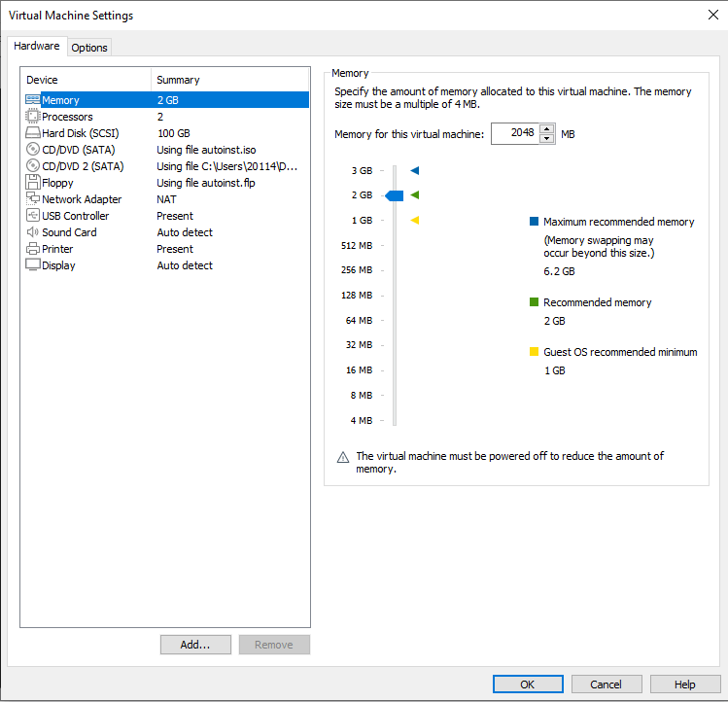Click the yellow guest OS minimum marker
This screenshot has height=702, width=728.
click(x=415, y=220)
